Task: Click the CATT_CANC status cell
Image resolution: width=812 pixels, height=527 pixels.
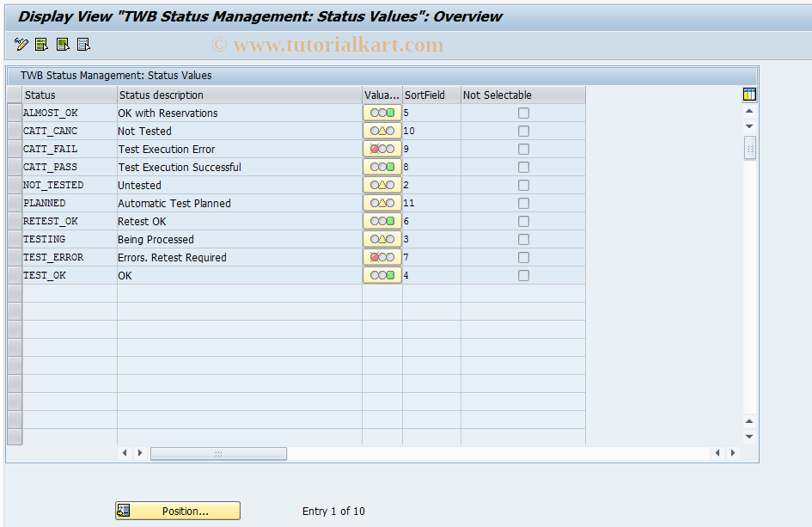Action: tap(70, 131)
